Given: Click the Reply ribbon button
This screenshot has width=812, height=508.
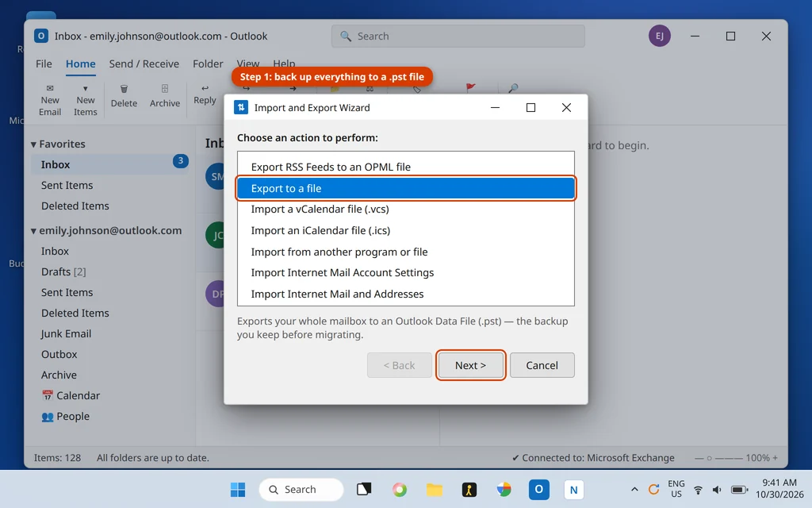Looking at the screenshot, I should click(205, 95).
